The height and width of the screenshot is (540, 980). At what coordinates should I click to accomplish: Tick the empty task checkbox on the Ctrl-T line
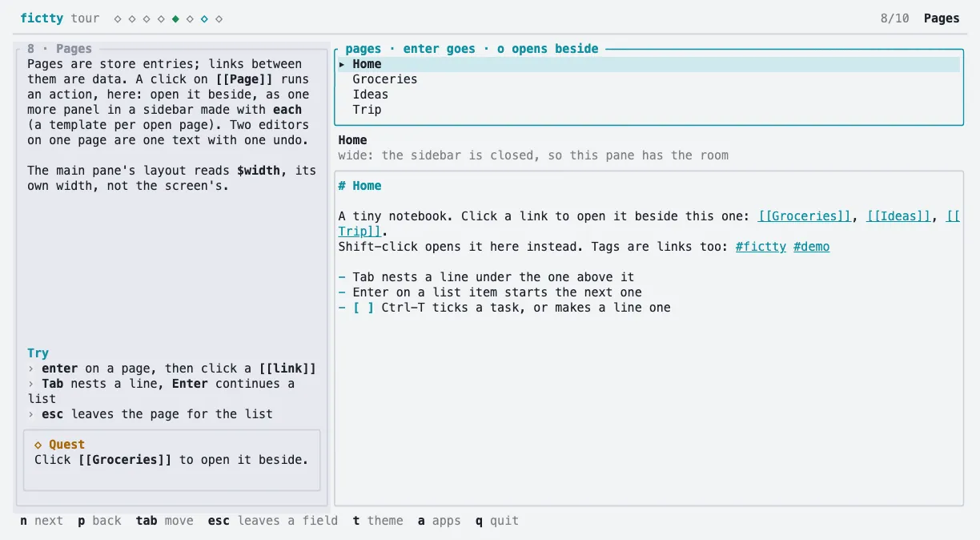pos(363,308)
